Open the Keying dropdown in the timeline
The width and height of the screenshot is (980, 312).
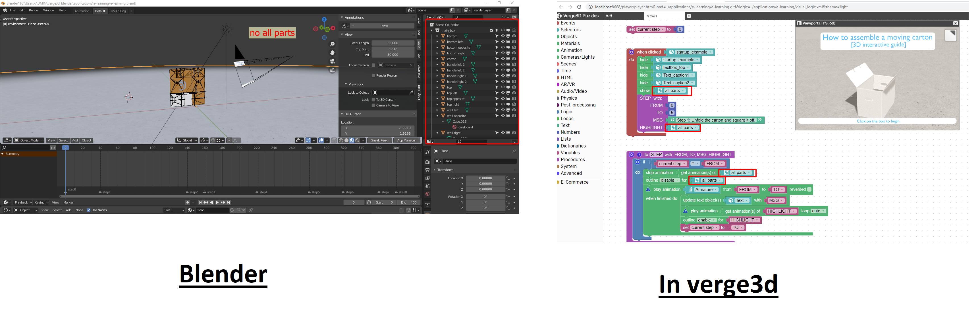(41, 203)
